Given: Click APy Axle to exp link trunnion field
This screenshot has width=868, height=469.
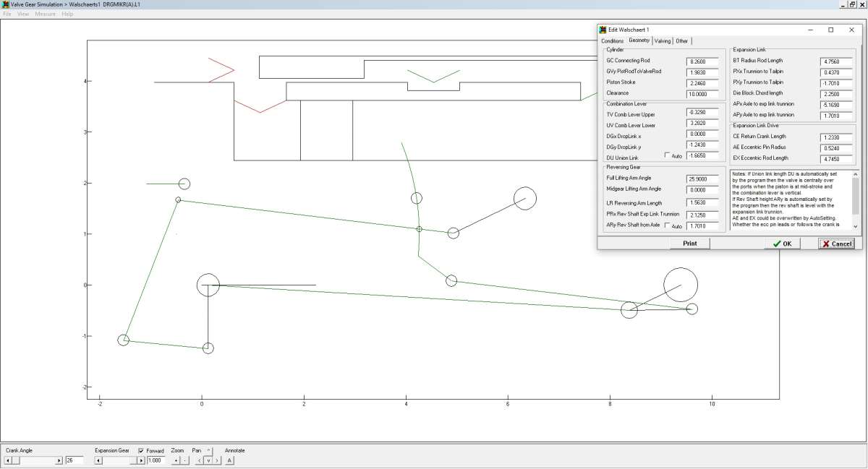Looking at the screenshot, I should 836,116.
